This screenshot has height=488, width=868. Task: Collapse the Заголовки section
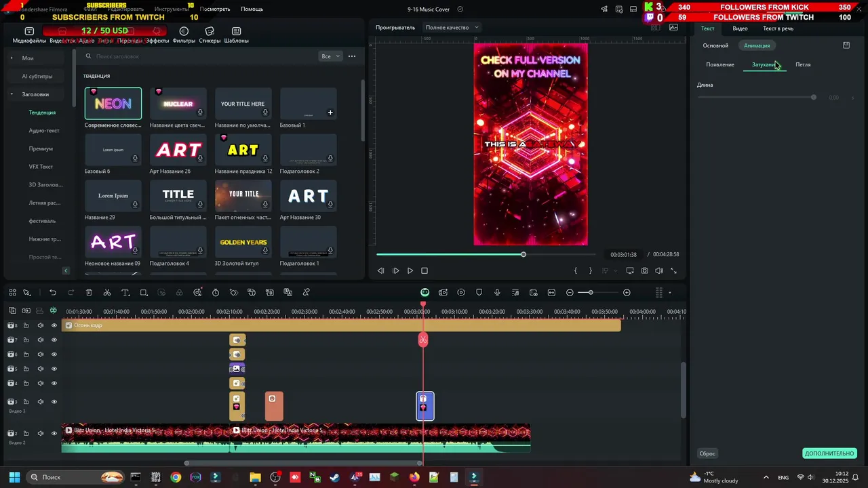pos(12,94)
